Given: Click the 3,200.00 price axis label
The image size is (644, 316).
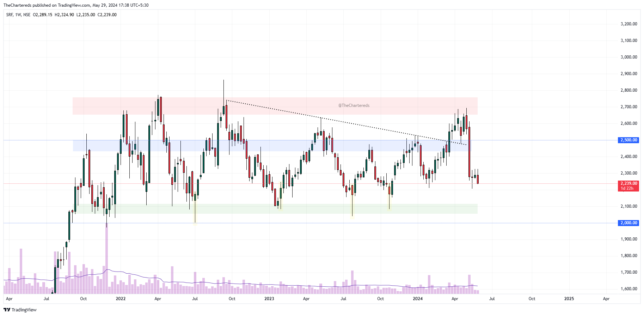Looking at the screenshot, I should 628,24.
